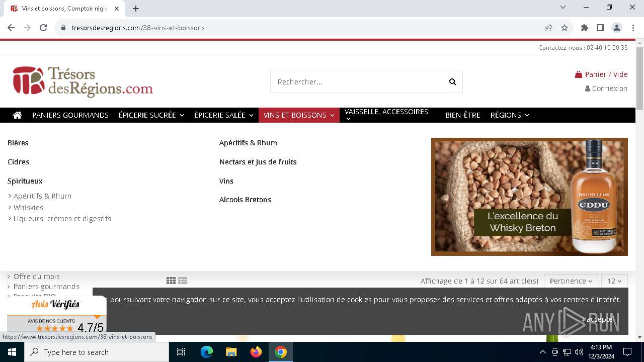
Task: Open File Explorer from taskbar
Action: coord(231,352)
